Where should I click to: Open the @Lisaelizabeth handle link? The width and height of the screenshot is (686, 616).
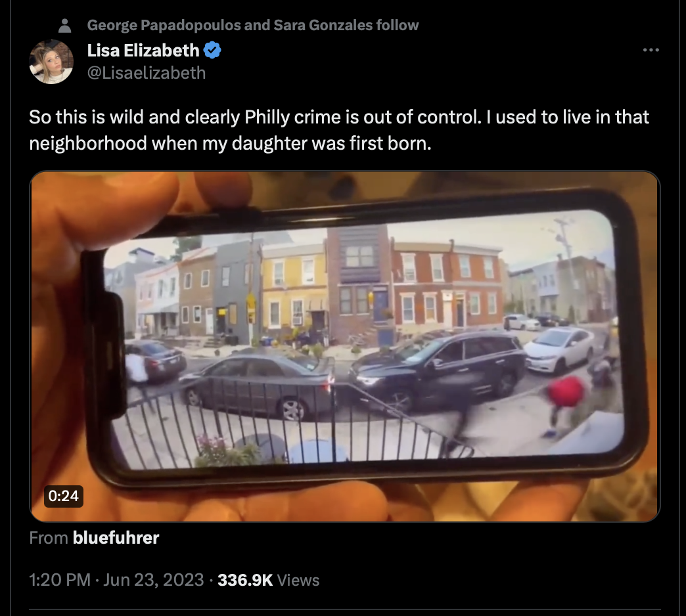pos(146,73)
